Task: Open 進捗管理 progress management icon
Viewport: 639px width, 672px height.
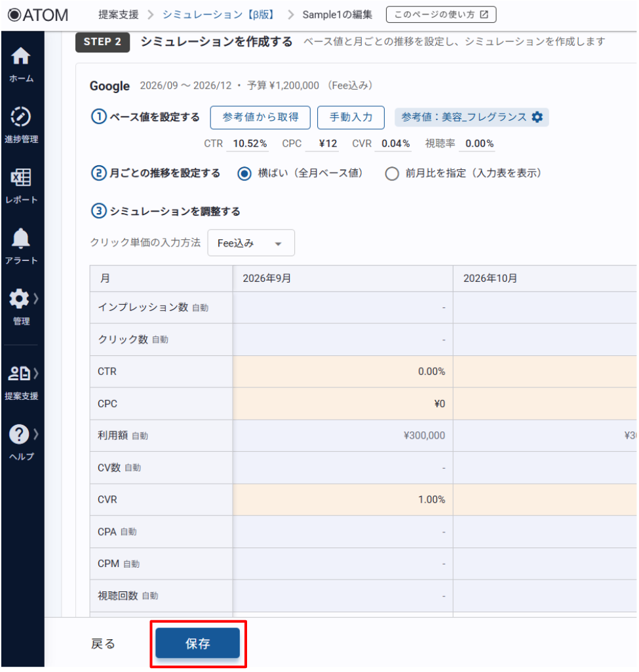Action: (20, 117)
